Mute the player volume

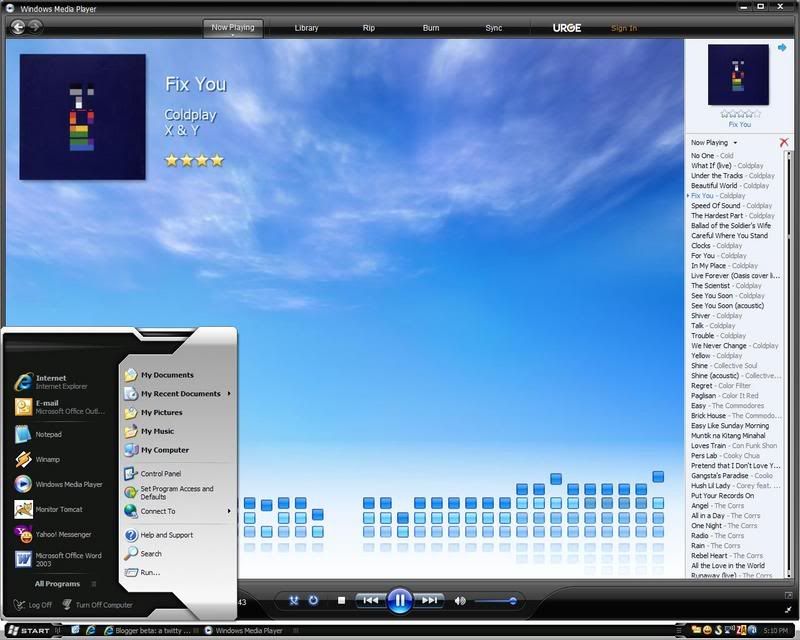pos(460,601)
